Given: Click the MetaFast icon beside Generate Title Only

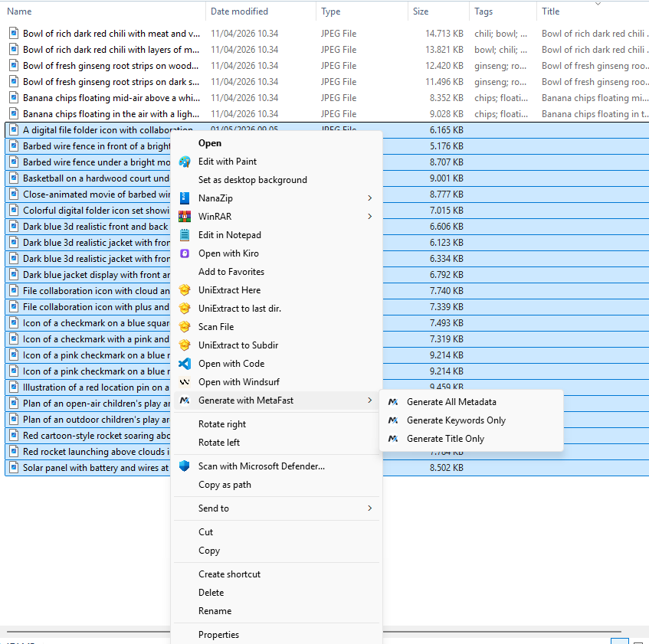Looking at the screenshot, I should (x=393, y=439).
